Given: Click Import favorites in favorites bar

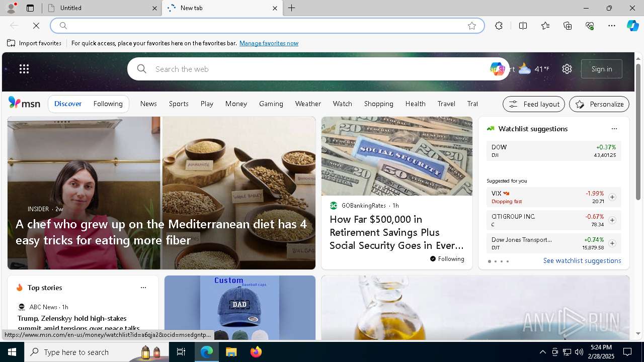Looking at the screenshot, I should click(34, 43).
